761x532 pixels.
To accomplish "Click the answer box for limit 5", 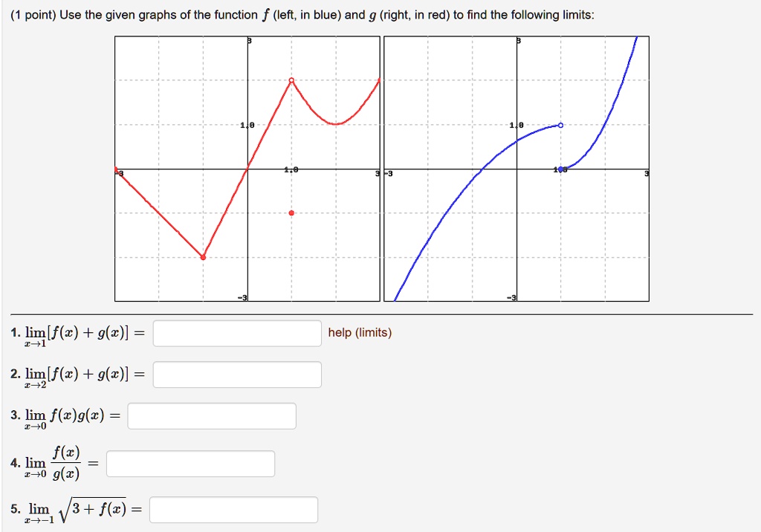I will coord(234,510).
